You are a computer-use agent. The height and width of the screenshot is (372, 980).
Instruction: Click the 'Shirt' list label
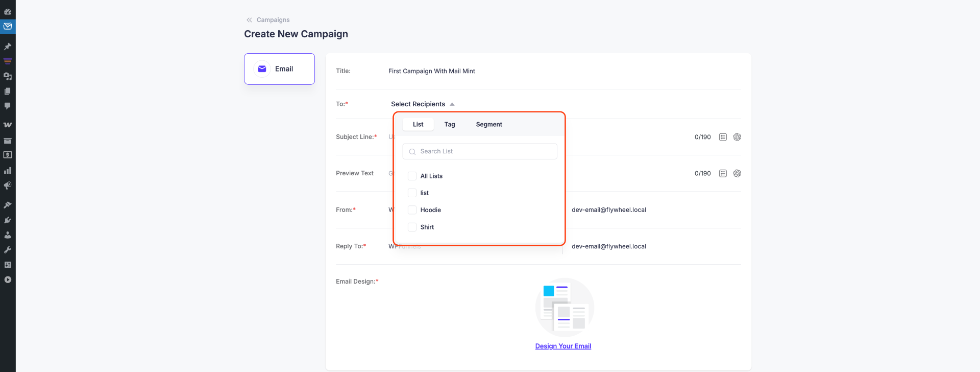[427, 227]
